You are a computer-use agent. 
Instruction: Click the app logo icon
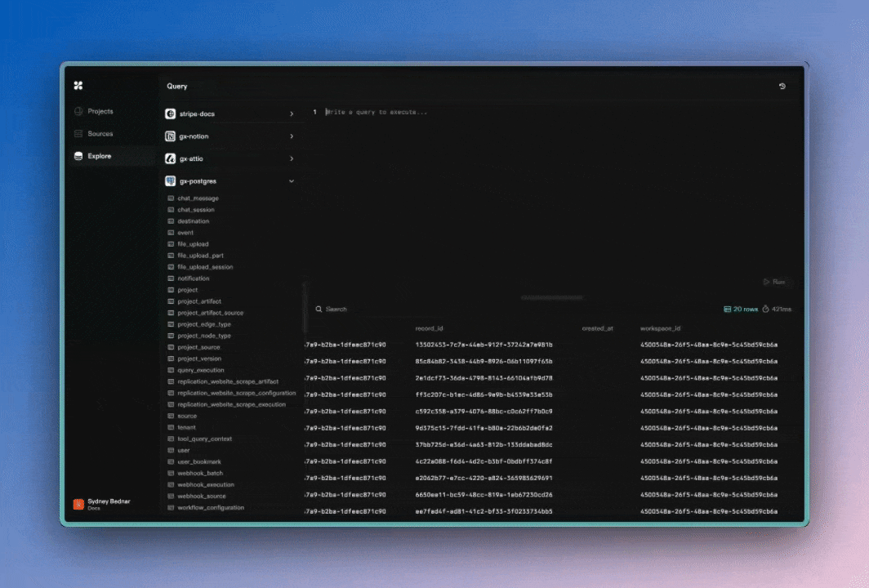pos(78,86)
